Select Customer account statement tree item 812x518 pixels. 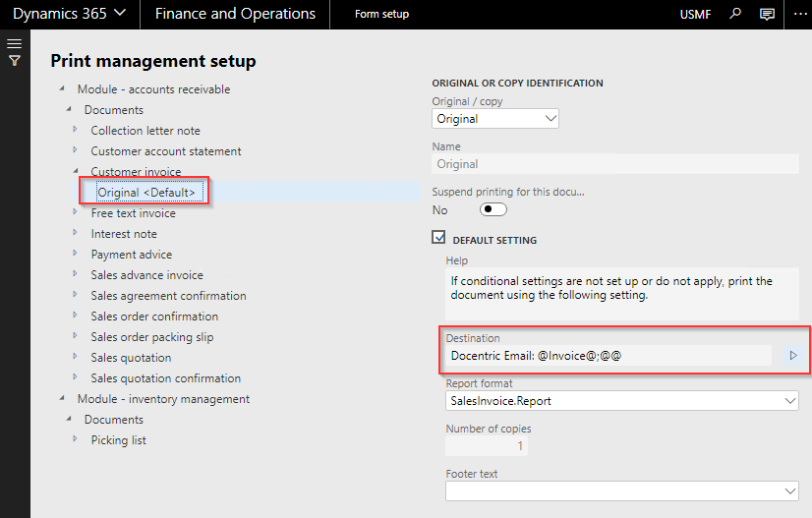tap(166, 151)
